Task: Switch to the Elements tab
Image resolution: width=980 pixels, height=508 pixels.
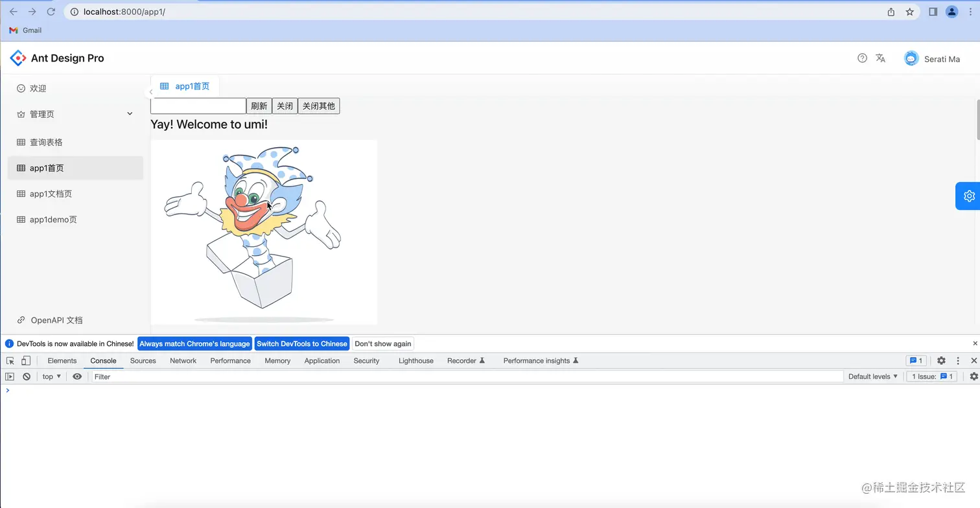Action: [x=62, y=361]
